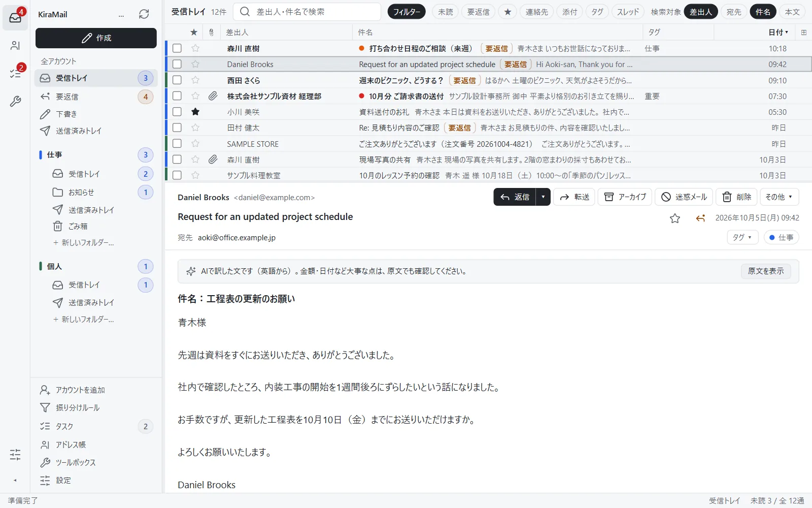Toggle the 本文 search target
Screen dimensions: 812x508
(792, 12)
